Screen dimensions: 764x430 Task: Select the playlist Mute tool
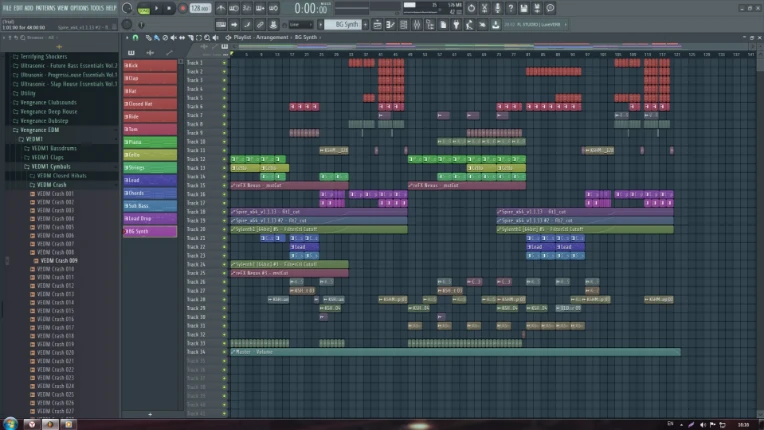click(173, 37)
